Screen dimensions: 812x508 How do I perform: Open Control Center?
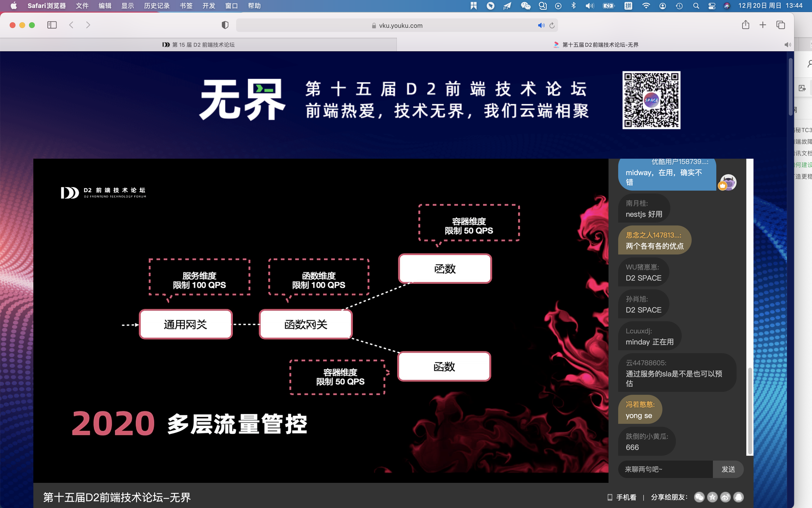pyautogui.click(x=712, y=6)
